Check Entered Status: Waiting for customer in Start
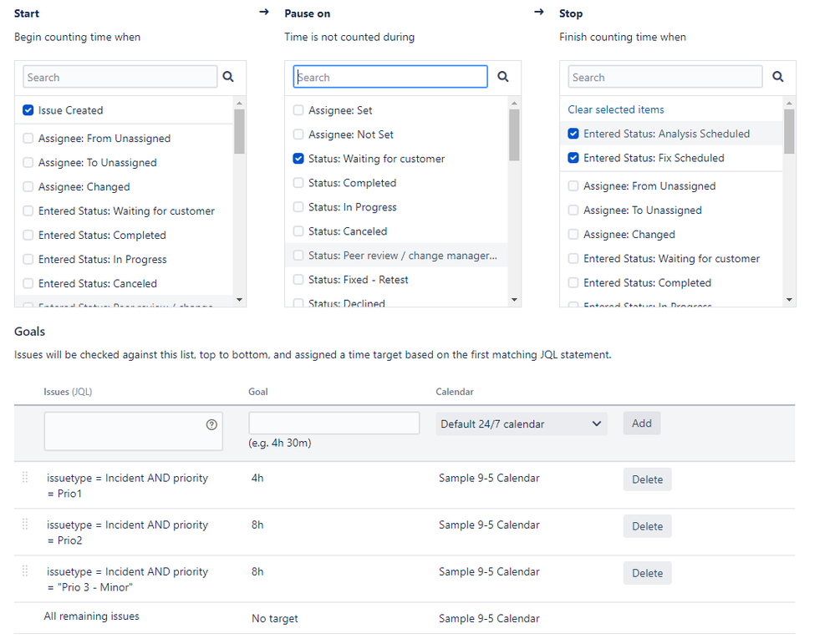 tap(28, 210)
